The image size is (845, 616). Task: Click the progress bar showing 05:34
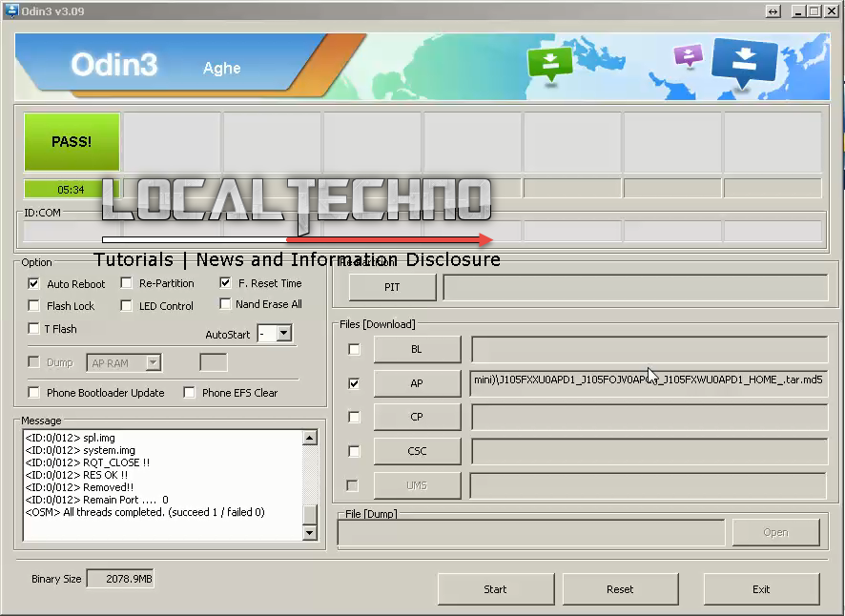click(63, 189)
